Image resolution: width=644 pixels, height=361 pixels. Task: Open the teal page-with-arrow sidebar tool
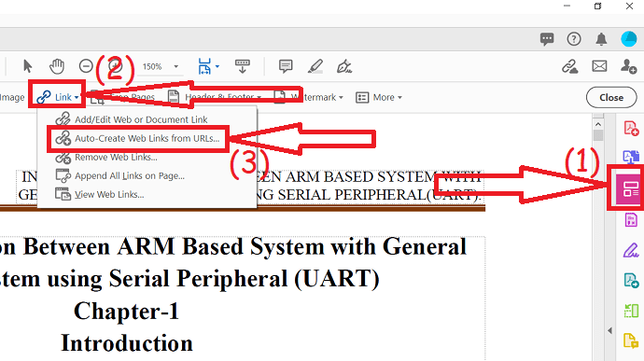[x=631, y=281]
